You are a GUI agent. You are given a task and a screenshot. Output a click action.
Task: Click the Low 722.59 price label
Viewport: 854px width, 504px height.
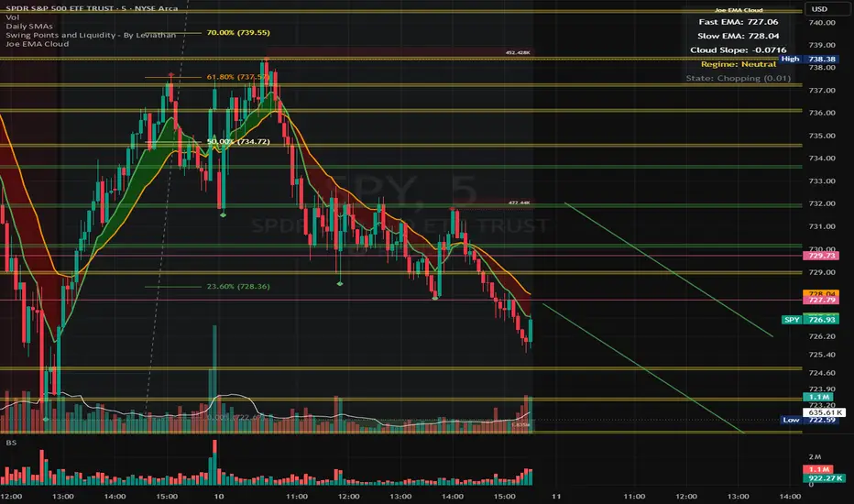[x=810, y=420]
